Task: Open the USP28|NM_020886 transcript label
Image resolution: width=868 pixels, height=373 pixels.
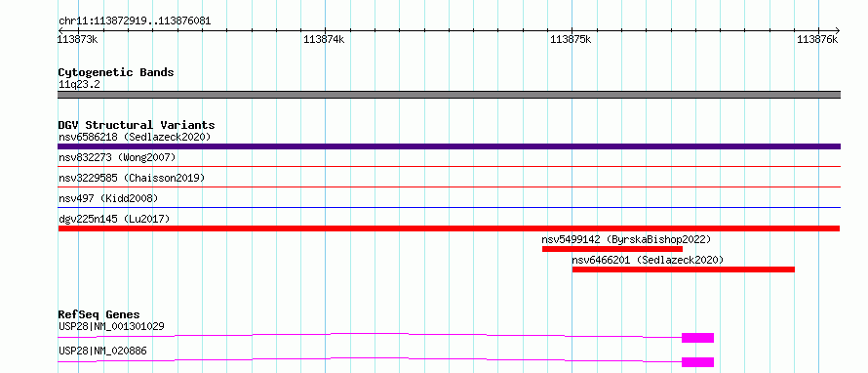Action: (x=102, y=351)
